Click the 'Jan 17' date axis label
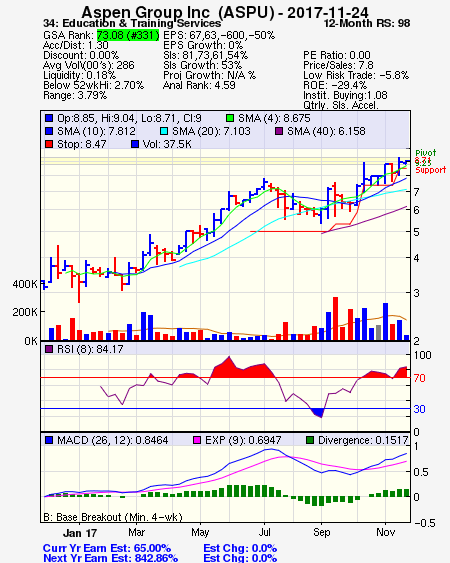Image resolution: width=450 pixels, height=563 pixels. point(80,533)
